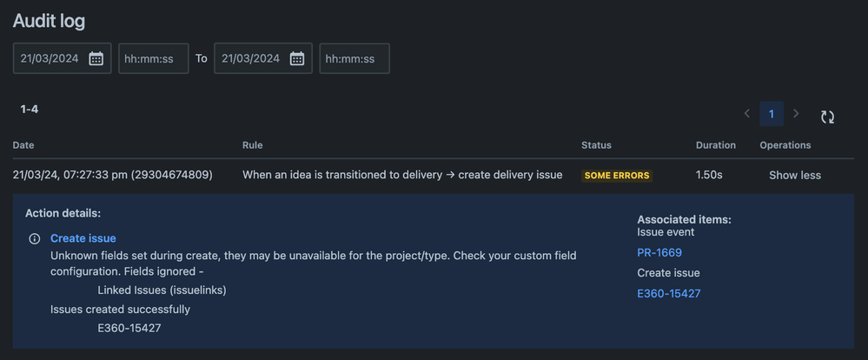Click the refresh audit log icon
The height and width of the screenshot is (360, 868).
(827, 117)
